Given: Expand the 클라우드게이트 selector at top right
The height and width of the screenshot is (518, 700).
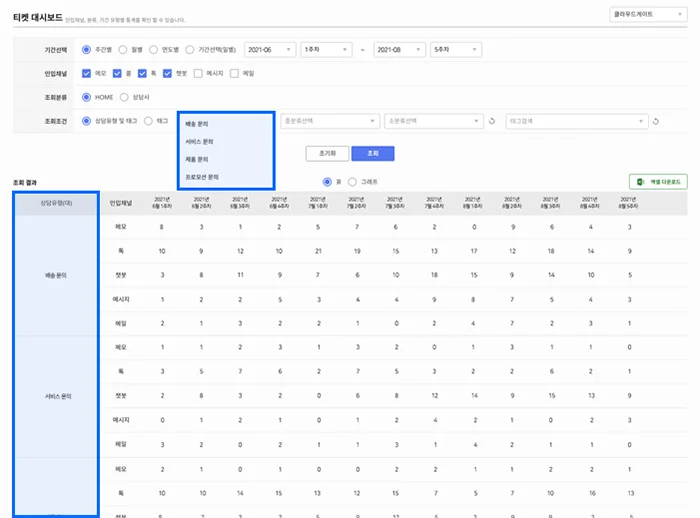Looking at the screenshot, I should 647,15.
